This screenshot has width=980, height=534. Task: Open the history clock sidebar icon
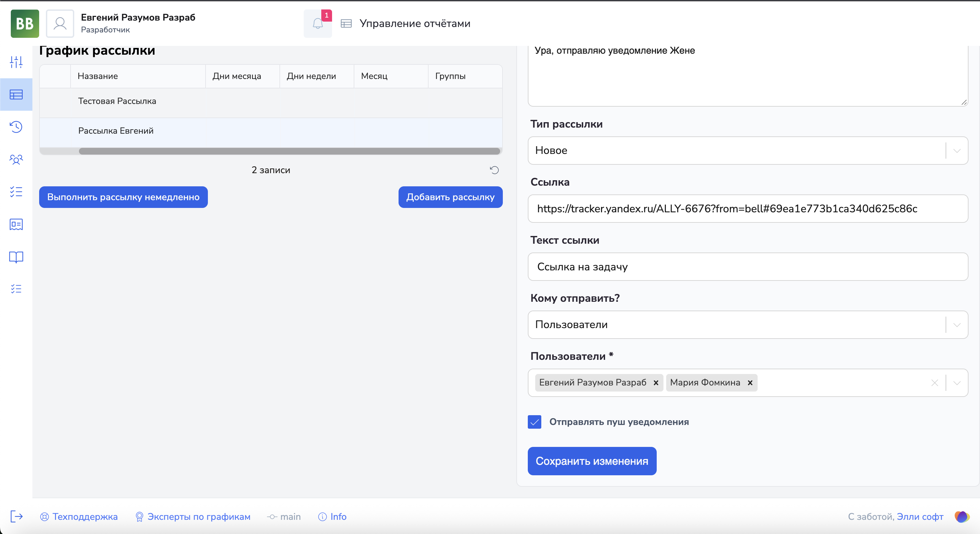[16, 127]
